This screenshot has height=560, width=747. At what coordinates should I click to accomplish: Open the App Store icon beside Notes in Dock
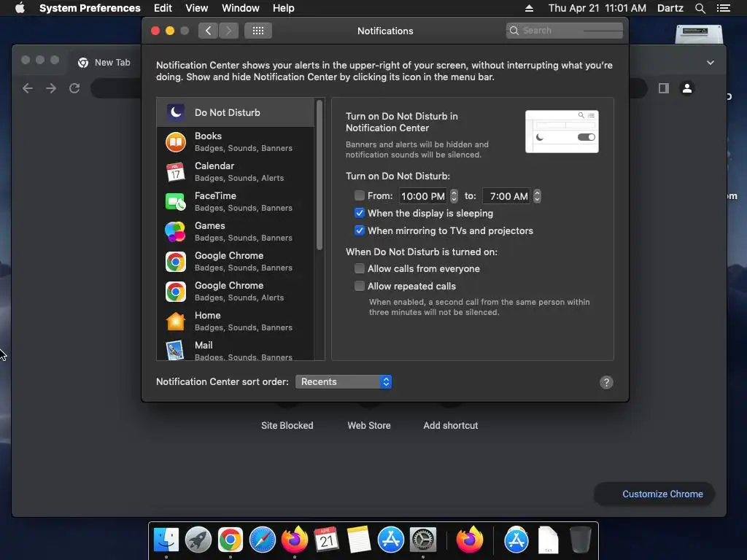[x=391, y=540]
